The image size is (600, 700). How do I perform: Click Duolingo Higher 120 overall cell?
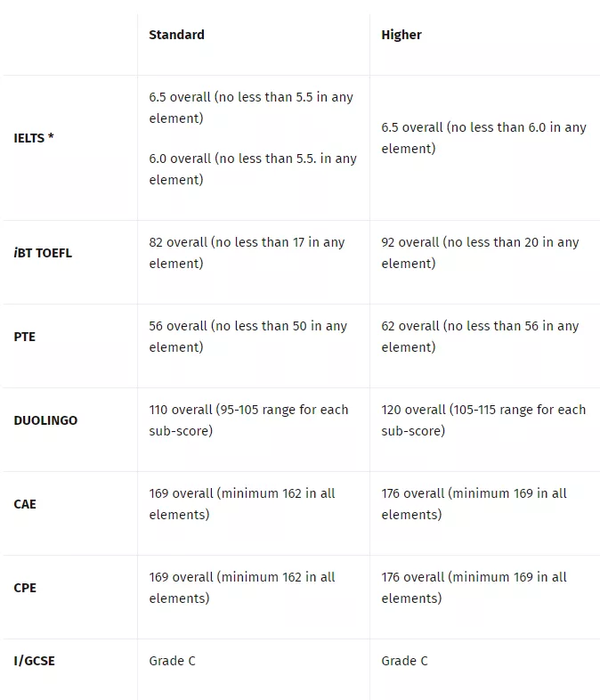(483, 420)
